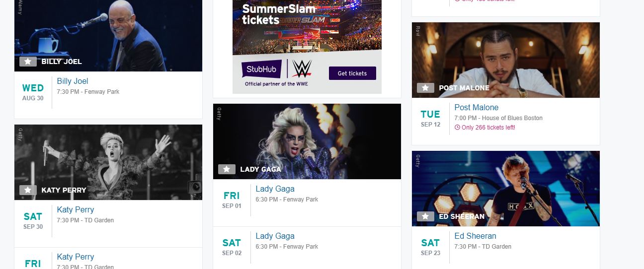The height and width of the screenshot is (269, 644).
Task: Star Lady Gaga as favorite
Action: [227, 169]
